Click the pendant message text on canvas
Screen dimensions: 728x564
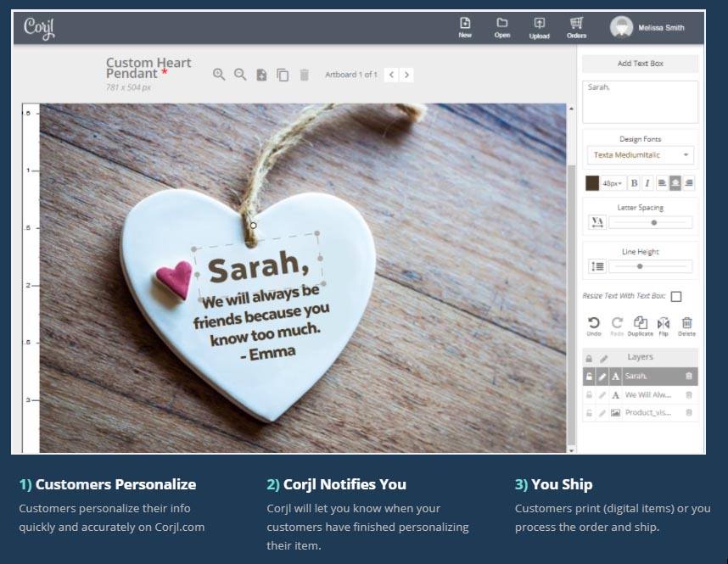pyautogui.click(x=262, y=321)
